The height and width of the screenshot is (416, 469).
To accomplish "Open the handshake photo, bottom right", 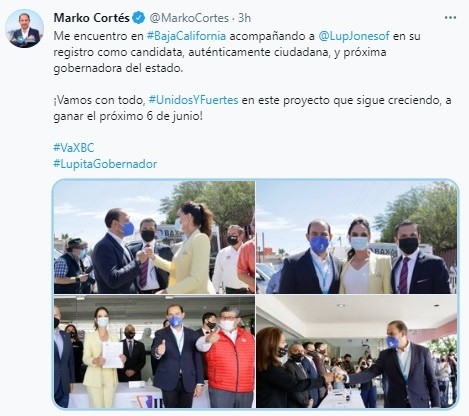I will pos(357,351).
